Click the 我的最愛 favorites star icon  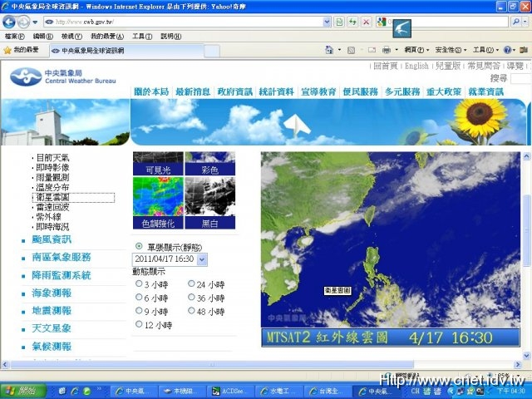[x=7, y=51]
